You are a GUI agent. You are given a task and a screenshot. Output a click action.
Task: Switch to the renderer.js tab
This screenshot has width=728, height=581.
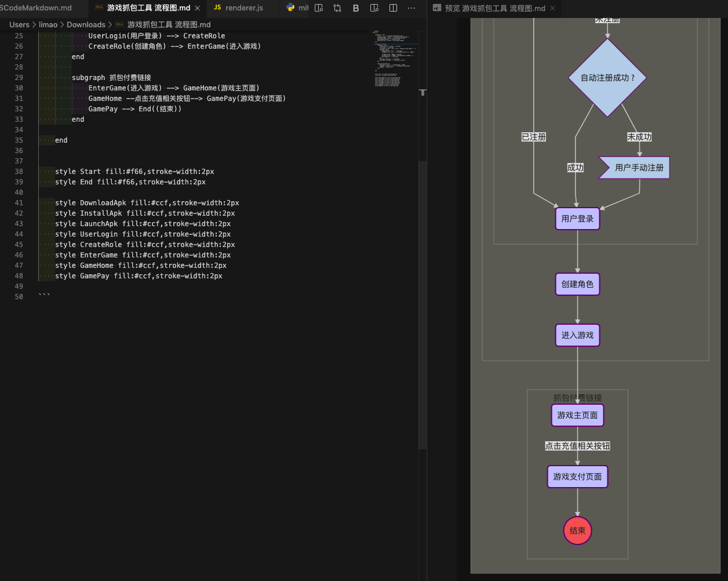(243, 8)
